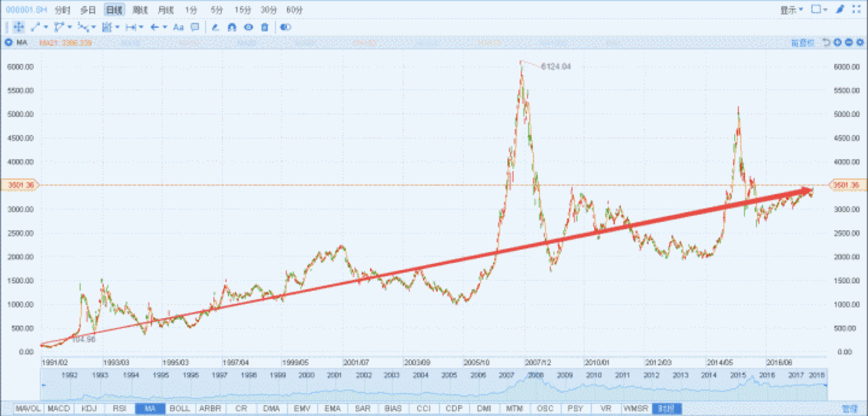Enable the BOLL indicator
This screenshot has height=416, width=868.
point(180,408)
